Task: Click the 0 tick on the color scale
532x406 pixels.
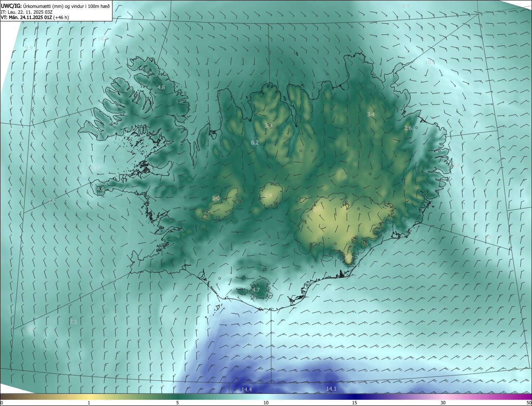Action: tap(2, 403)
